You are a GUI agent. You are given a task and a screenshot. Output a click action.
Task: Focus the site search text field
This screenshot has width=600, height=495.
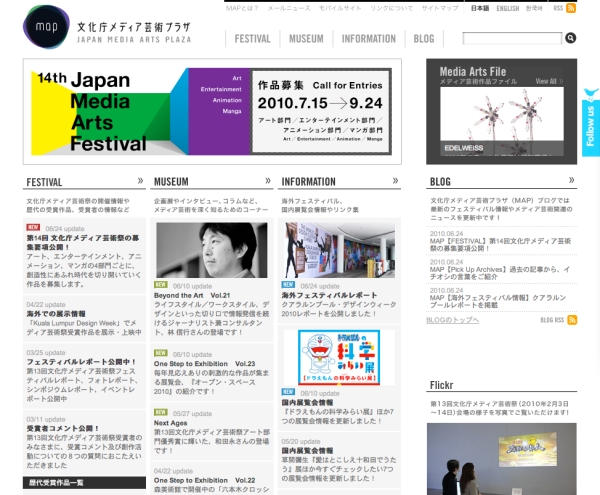pyautogui.click(x=511, y=38)
